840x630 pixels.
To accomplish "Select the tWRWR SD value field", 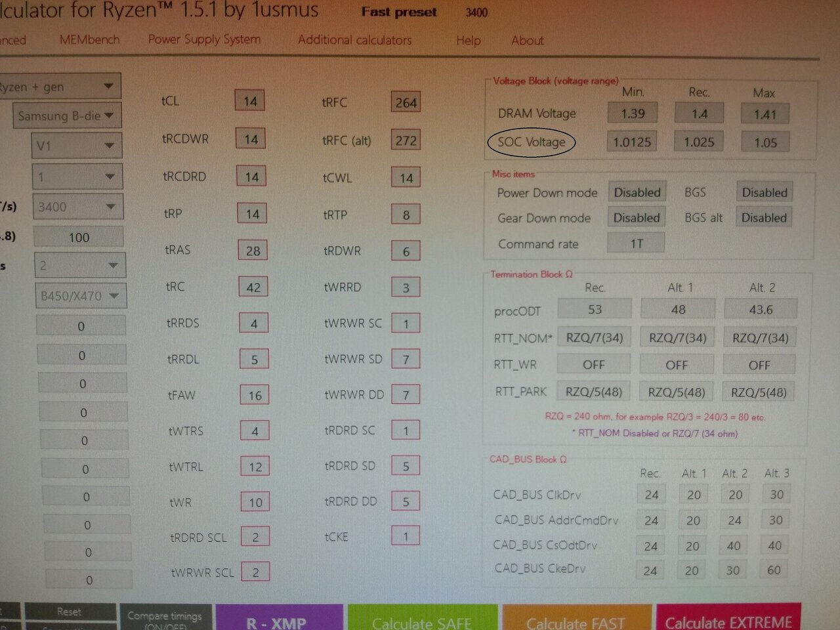I will [x=406, y=360].
